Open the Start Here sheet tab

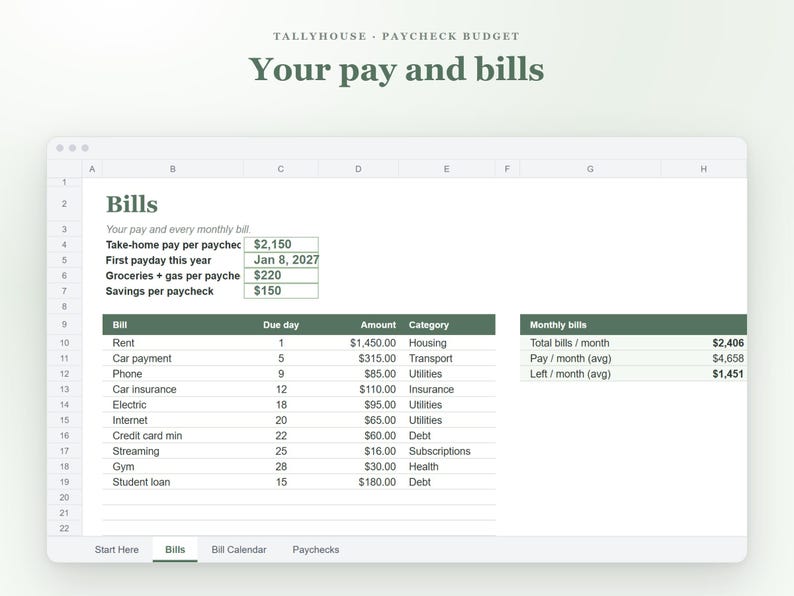click(x=116, y=549)
